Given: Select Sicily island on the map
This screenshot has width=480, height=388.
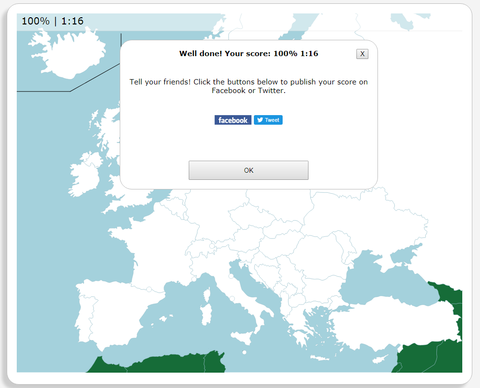Looking at the screenshot, I should coord(245,337).
